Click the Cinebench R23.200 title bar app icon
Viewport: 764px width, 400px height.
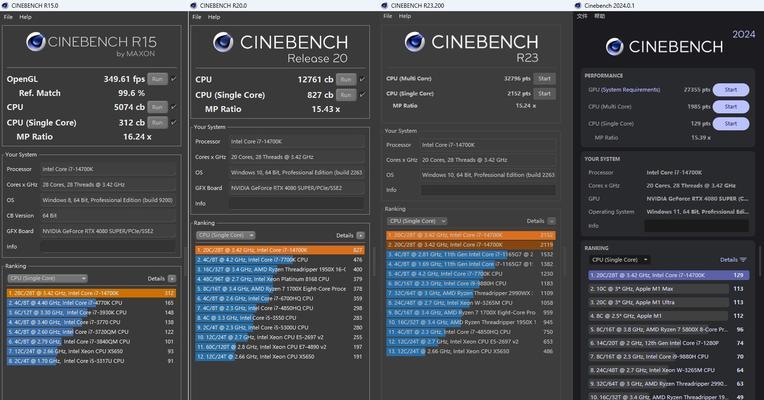tap(384, 5)
